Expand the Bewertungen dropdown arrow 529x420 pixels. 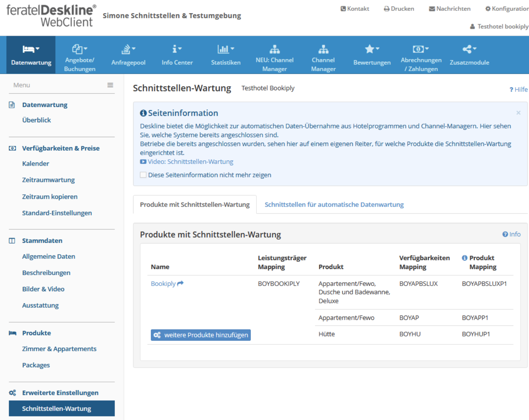[378, 48]
